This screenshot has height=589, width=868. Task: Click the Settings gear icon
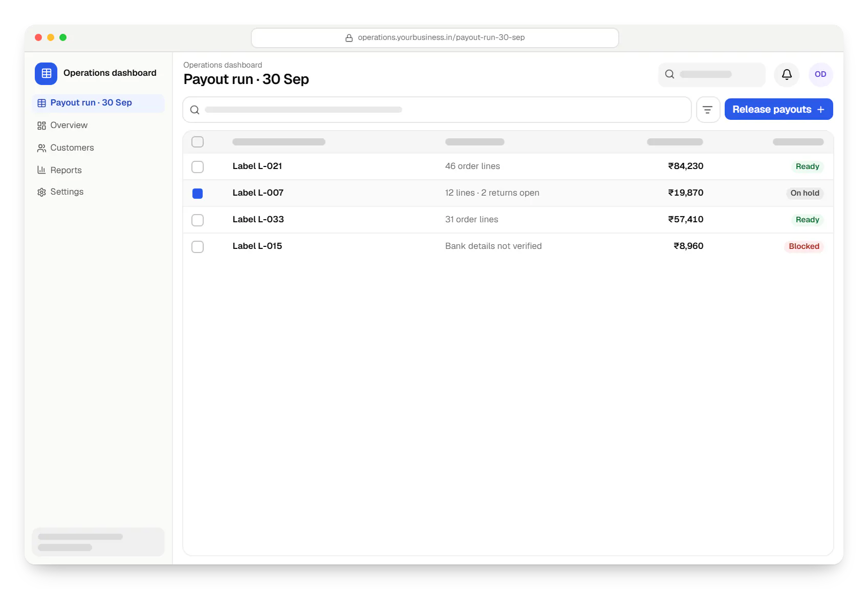click(41, 192)
